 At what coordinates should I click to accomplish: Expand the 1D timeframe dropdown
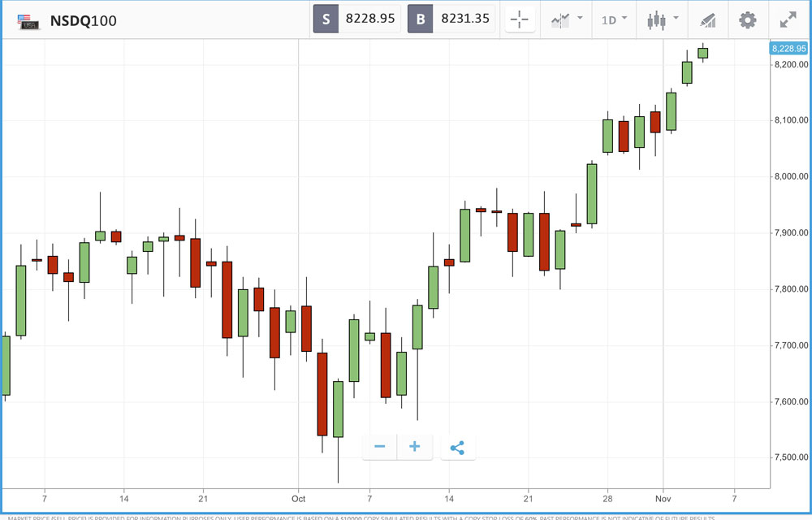tap(614, 19)
